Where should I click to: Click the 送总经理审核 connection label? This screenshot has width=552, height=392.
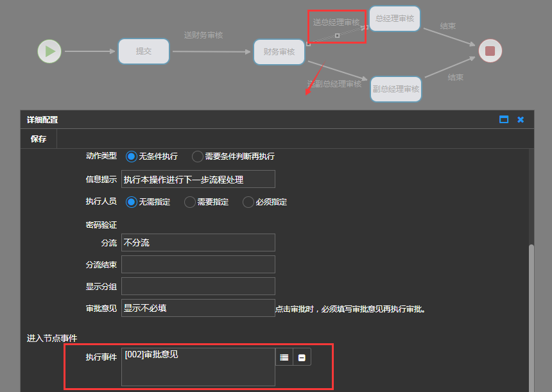tap(336, 22)
